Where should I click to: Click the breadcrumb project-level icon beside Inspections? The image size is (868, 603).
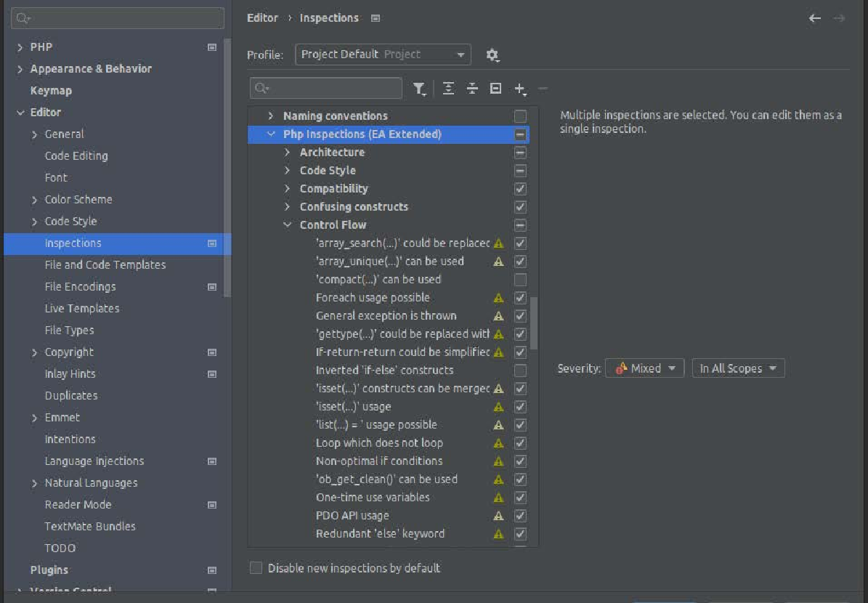pos(376,18)
